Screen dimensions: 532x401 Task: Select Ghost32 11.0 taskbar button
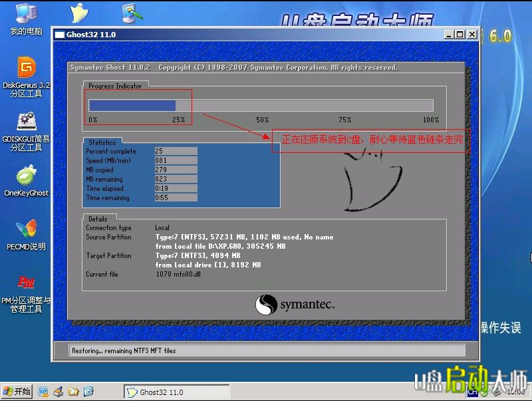click(177, 392)
